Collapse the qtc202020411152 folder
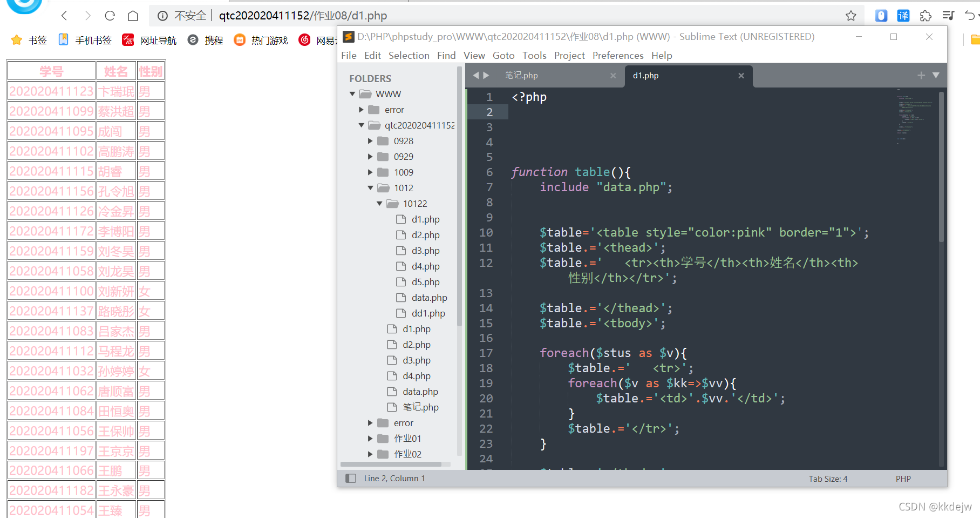The width and height of the screenshot is (980, 518). pyautogui.click(x=362, y=125)
